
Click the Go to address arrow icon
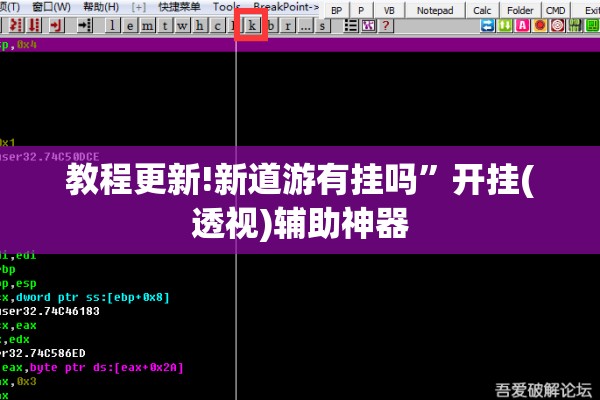click(85, 26)
